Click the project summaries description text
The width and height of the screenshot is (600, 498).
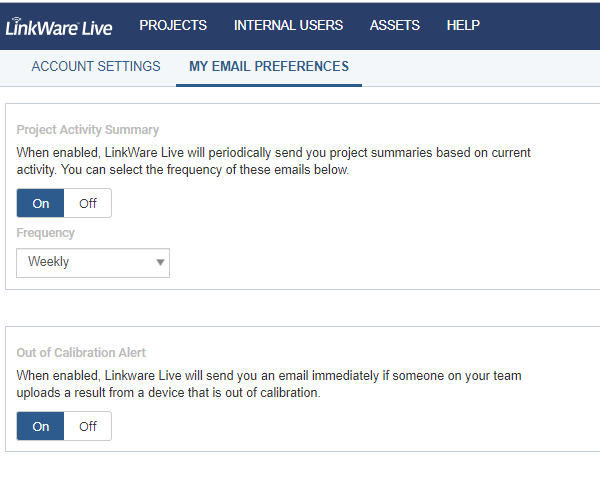click(x=273, y=161)
